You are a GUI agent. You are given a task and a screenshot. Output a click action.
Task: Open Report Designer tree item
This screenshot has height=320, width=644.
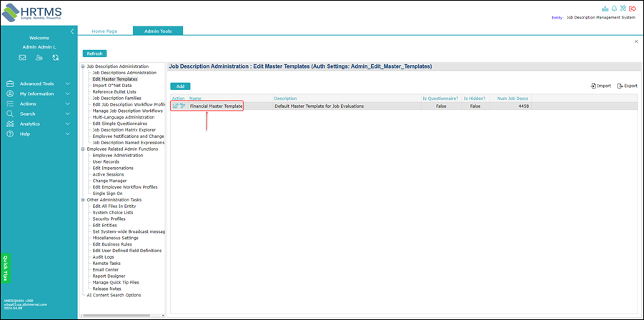click(109, 276)
